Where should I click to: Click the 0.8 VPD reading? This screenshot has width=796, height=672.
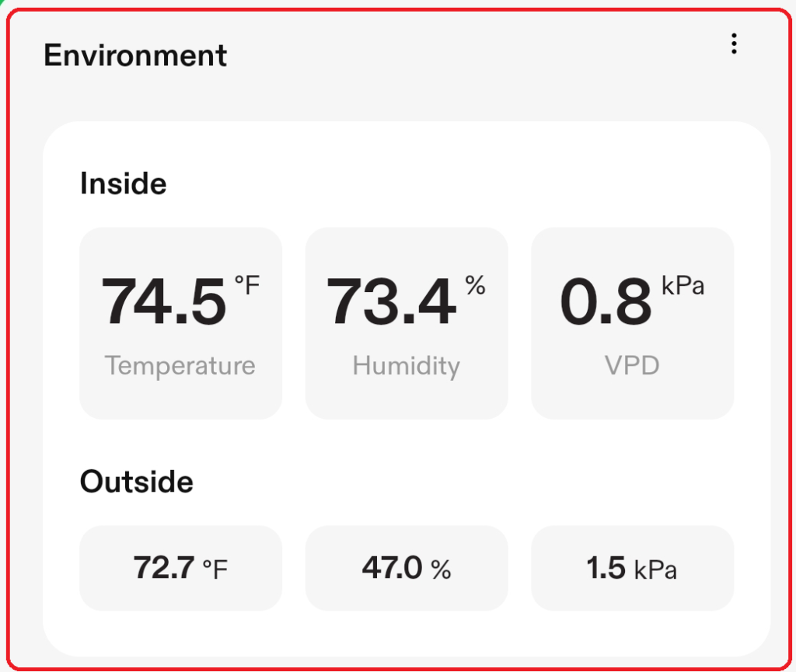point(606,301)
